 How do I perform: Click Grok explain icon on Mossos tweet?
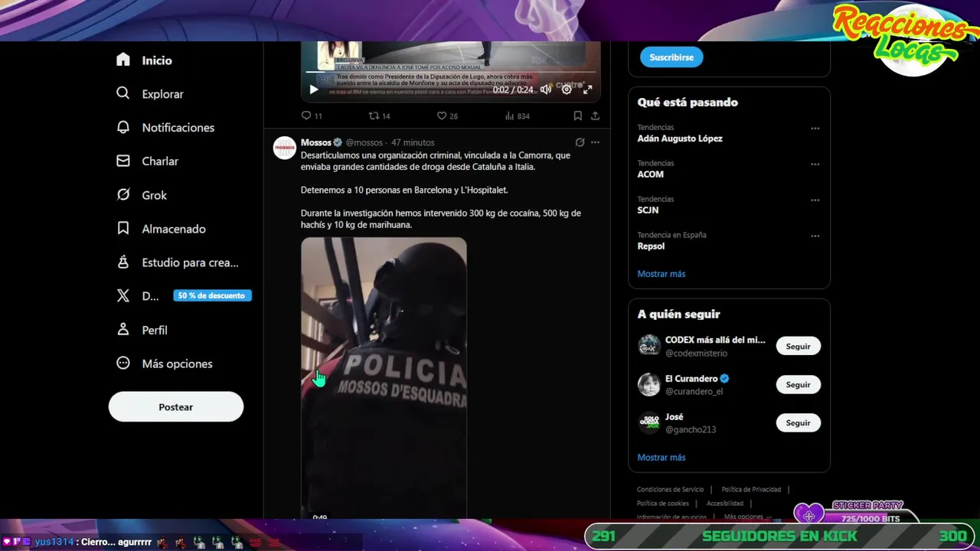[x=580, y=142]
